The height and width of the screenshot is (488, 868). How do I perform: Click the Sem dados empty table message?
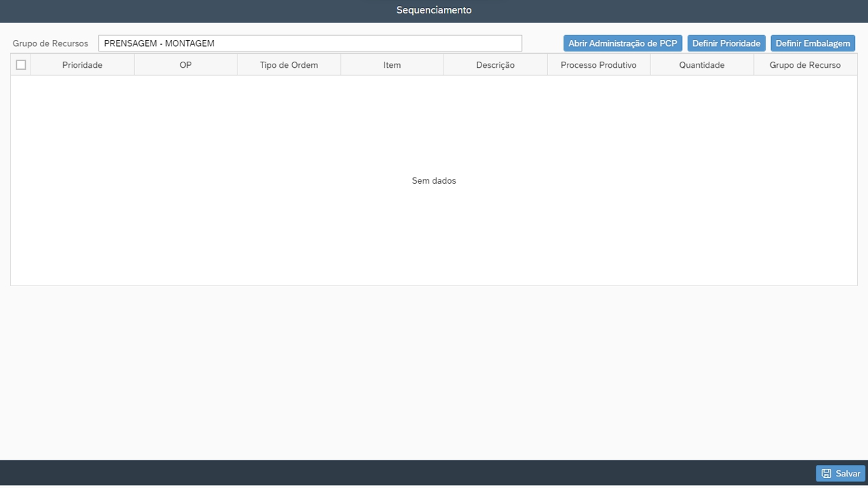pos(434,181)
